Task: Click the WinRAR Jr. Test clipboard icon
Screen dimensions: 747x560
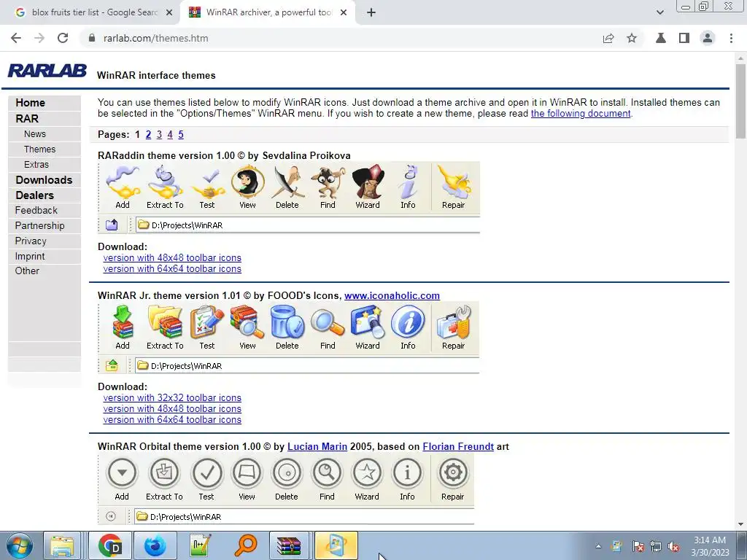Action: click(x=206, y=322)
